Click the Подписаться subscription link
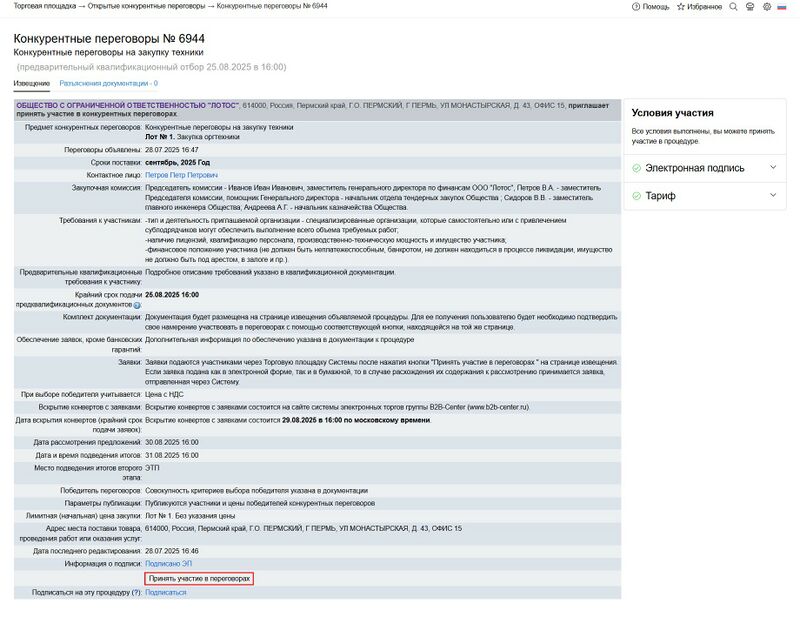800x617 pixels. point(165,592)
